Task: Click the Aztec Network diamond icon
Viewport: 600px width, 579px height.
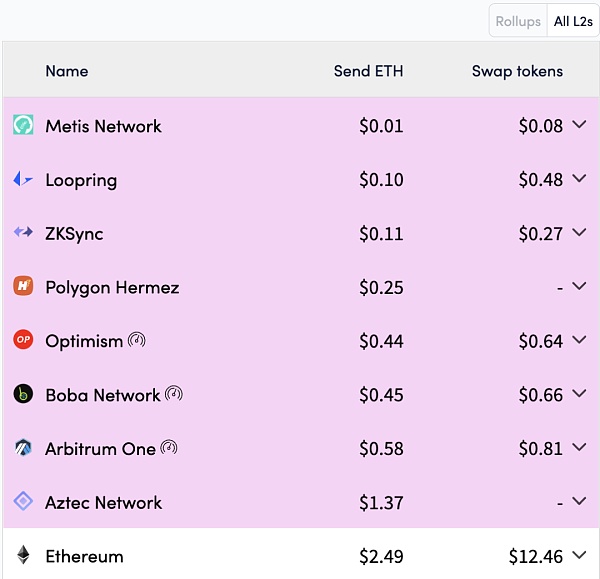Action: coord(23,502)
